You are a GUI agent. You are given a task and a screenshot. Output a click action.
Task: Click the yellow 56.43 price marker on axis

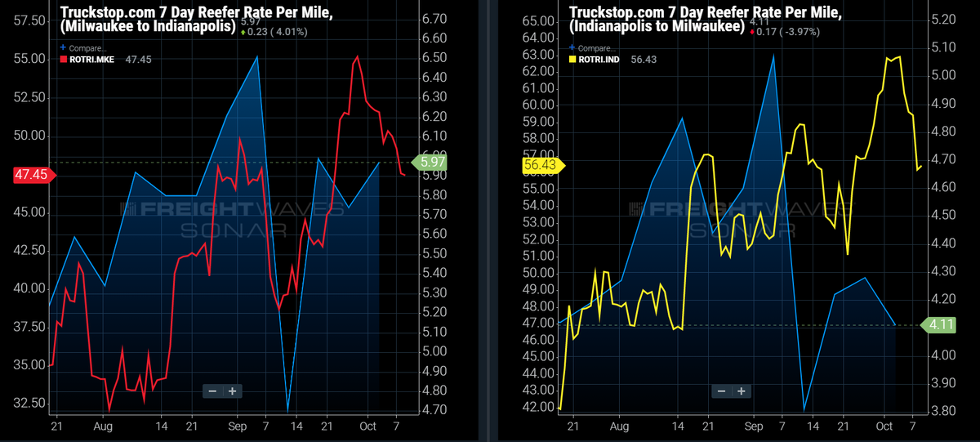[x=542, y=165]
